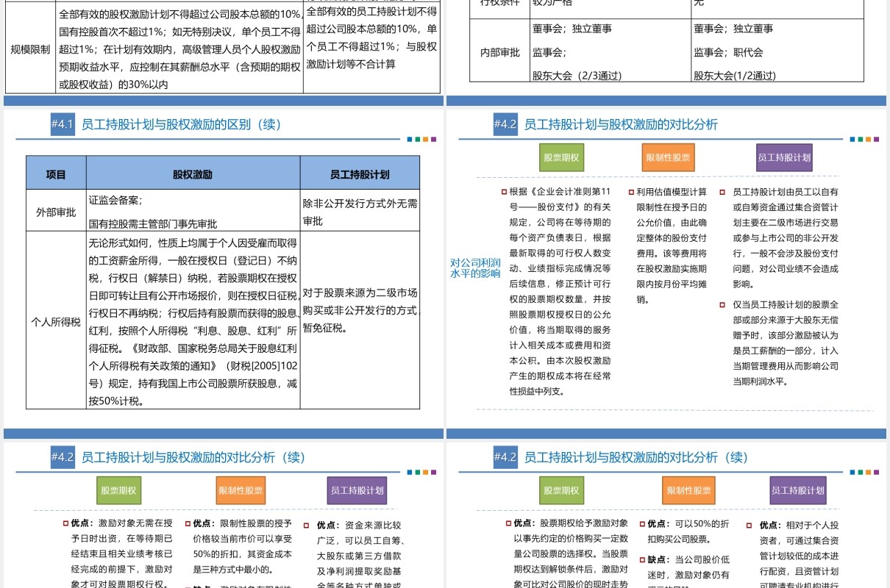Click green 股票期权 box above 激励对象无需在授予日时出资
This screenshot has width=890, height=588.
click(118, 490)
